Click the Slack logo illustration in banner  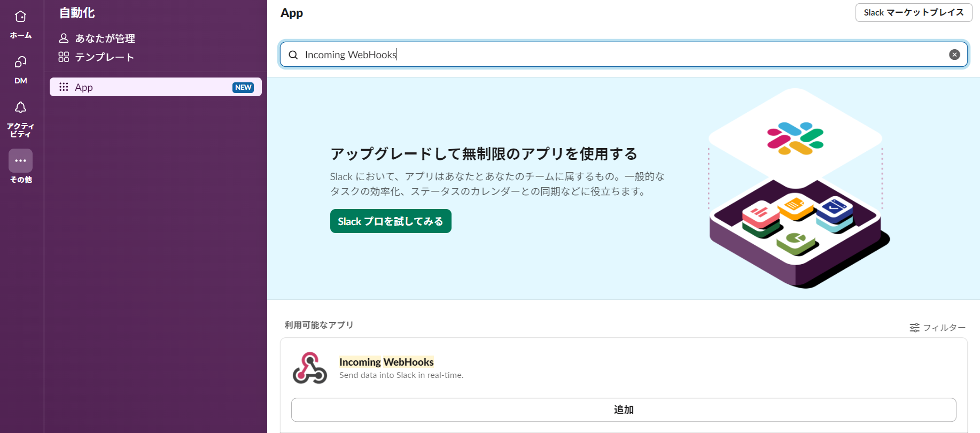pyautogui.click(x=795, y=138)
